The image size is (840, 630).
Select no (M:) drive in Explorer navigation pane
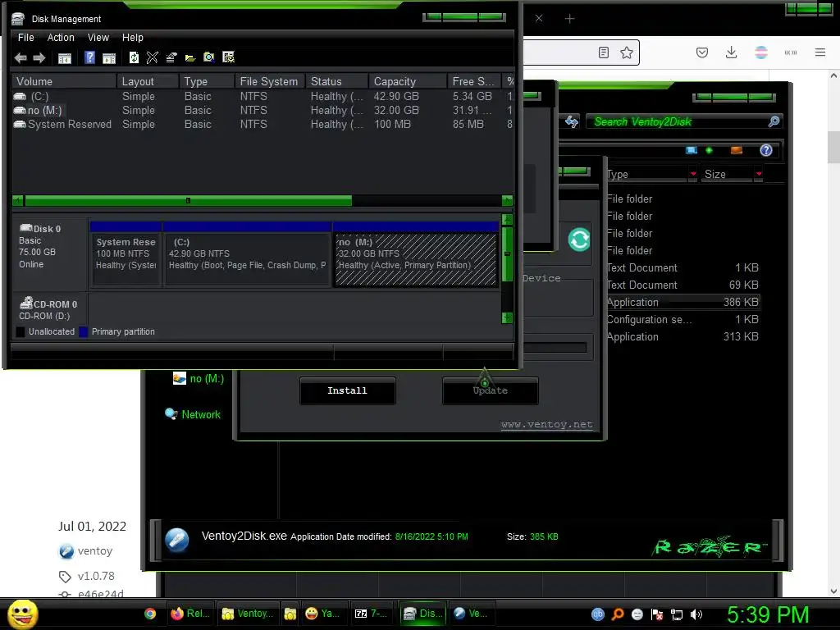tap(207, 379)
